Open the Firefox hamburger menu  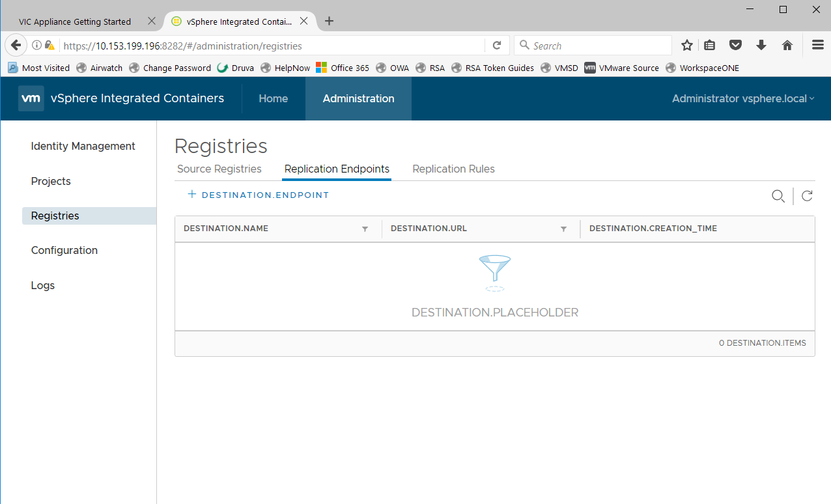(818, 46)
